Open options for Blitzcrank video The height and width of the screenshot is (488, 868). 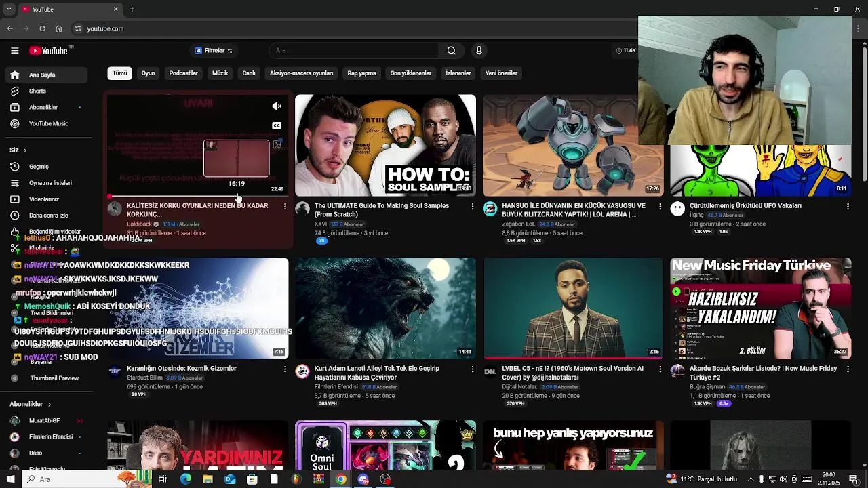(660, 206)
